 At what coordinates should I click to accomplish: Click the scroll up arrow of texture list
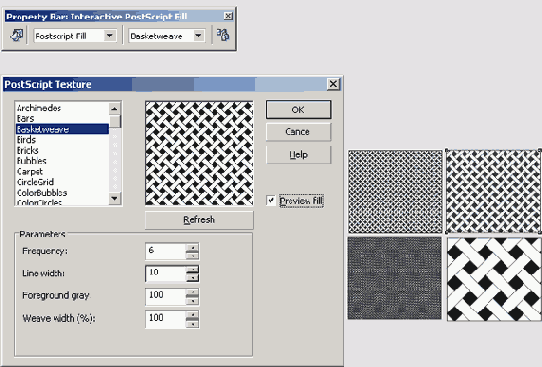pos(114,109)
